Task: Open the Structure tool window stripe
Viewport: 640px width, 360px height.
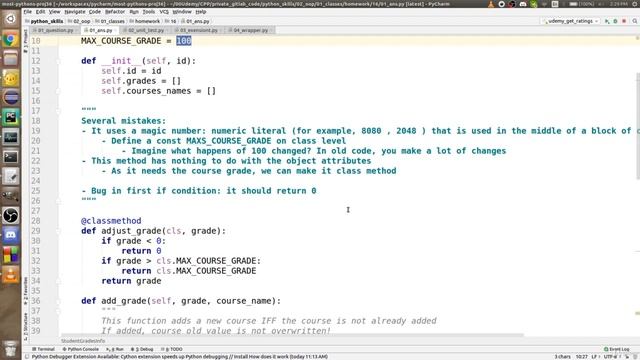Action: click(x=26, y=327)
